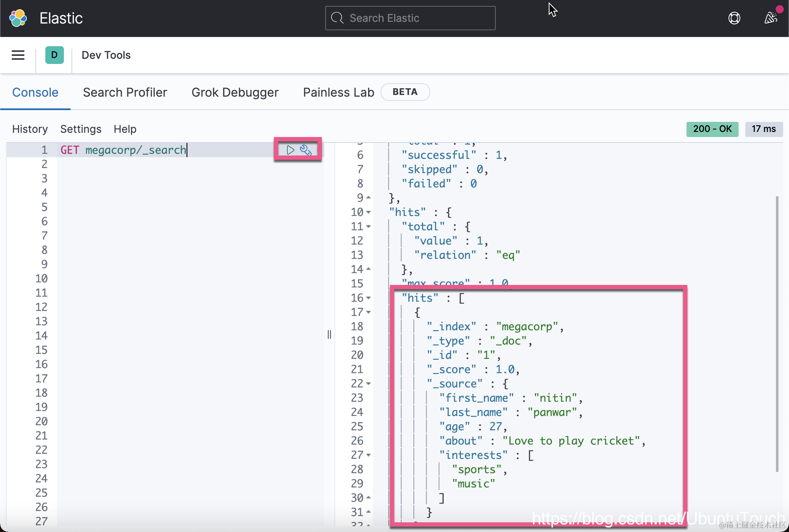Click the 17 ms response time badge
This screenshot has width=789, height=532.
pos(764,129)
